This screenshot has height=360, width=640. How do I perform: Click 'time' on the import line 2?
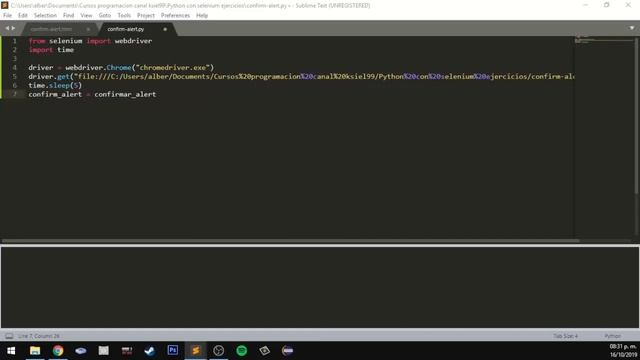pyautogui.click(x=65, y=50)
